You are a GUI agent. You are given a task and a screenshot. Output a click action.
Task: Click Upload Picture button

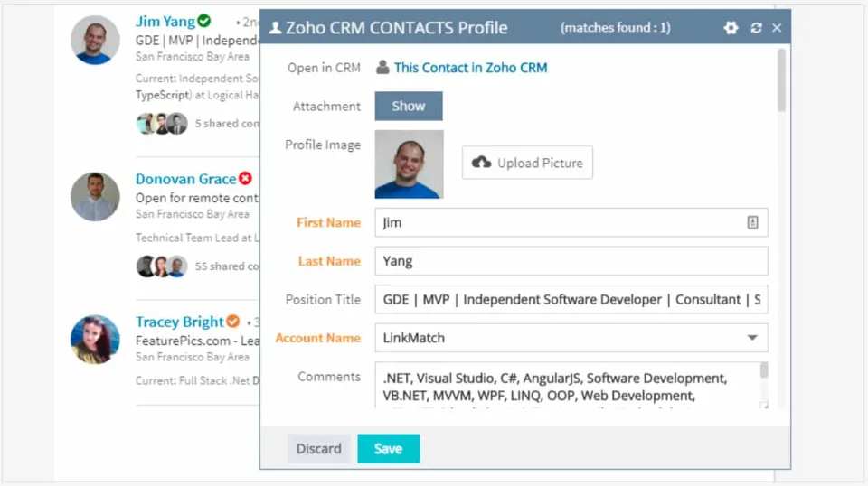(527, 163)
